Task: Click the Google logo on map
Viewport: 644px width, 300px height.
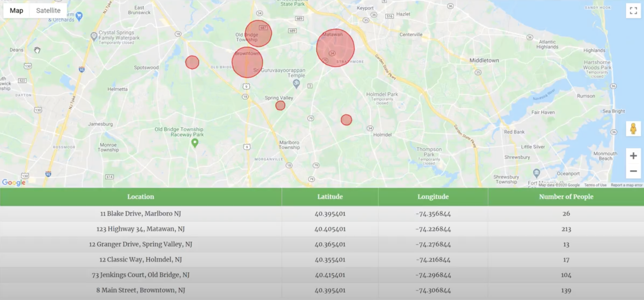Action: pyautogui.click(x=14, y=182)
